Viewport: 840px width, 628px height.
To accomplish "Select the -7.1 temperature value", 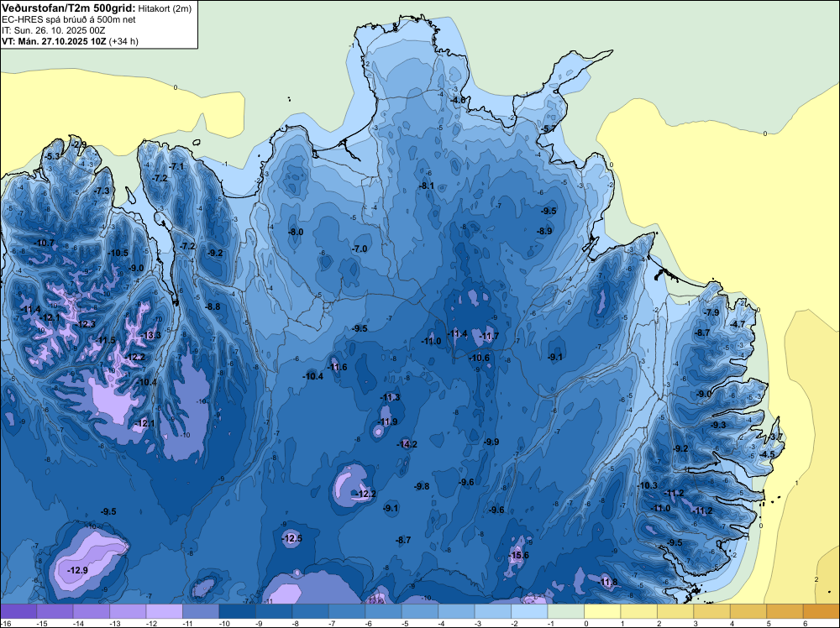I will click(176, 166).
